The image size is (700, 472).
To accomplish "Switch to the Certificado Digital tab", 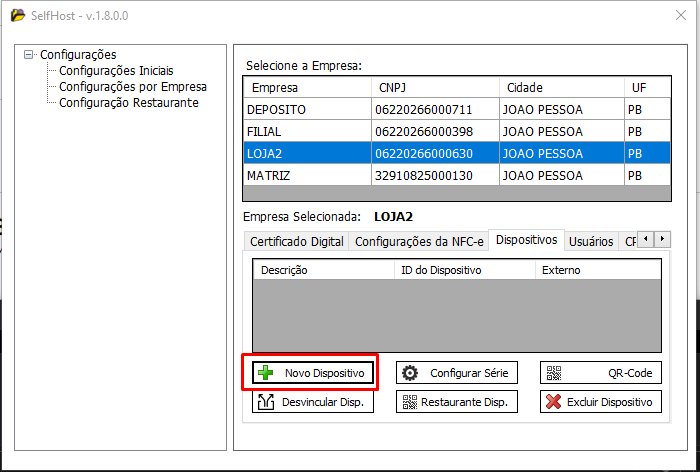I will [x=296, y=241].
